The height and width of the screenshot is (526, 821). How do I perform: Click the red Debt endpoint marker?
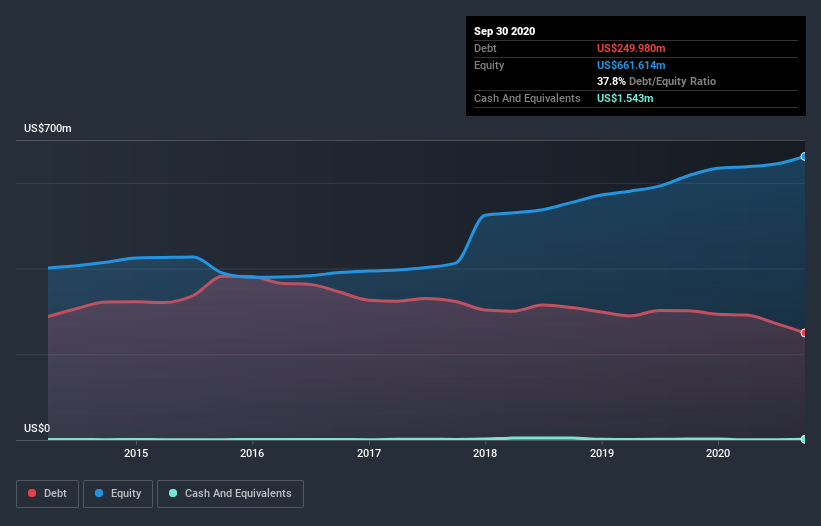click(x=804, y=333)
